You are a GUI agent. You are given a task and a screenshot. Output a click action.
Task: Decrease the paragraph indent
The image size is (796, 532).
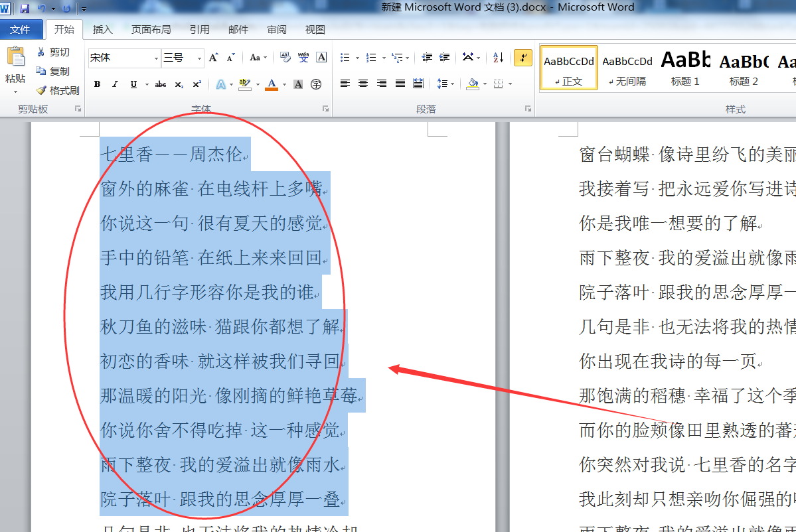[427, 58]
